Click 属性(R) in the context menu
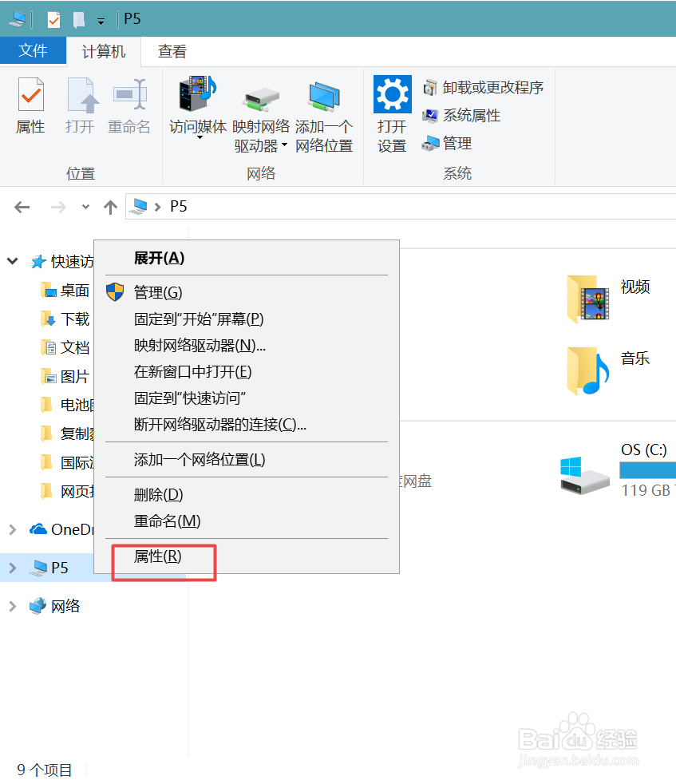Viewport: 676px width, 784px height. click(x=155, y=556)
